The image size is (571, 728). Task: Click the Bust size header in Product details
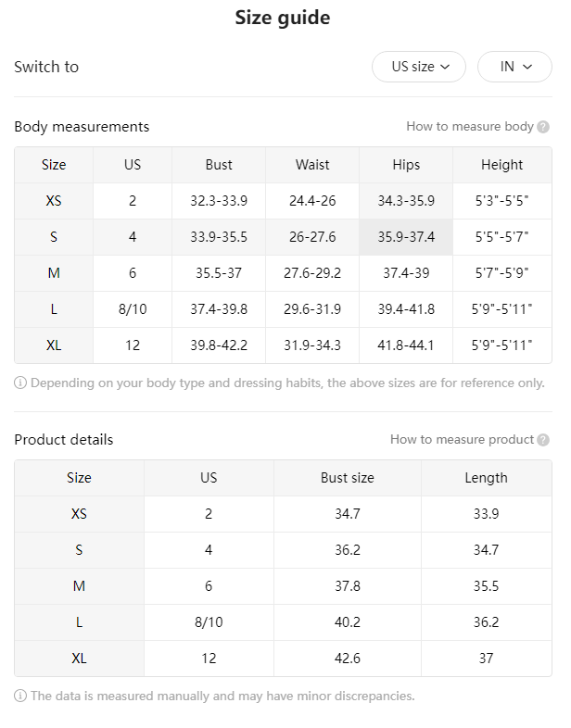tap(348, 478)
